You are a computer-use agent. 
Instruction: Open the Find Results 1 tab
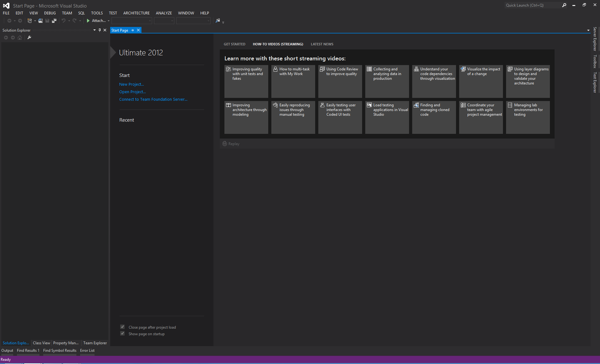(28, 351)
